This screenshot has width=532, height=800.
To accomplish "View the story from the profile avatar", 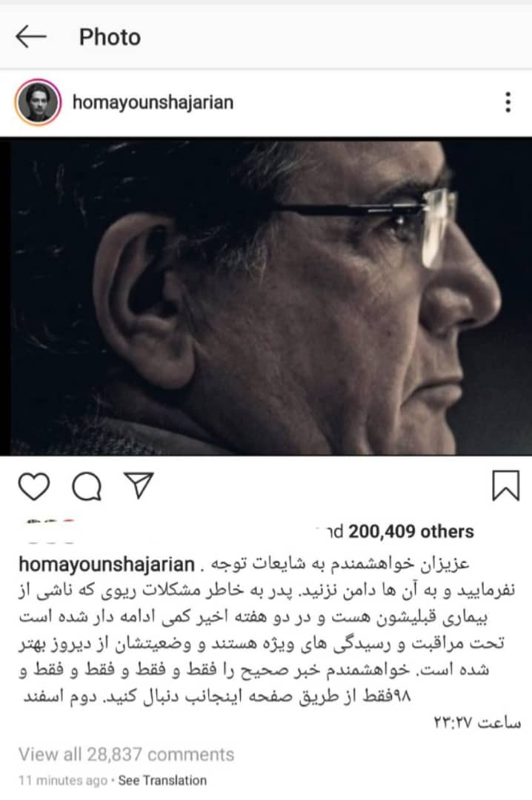I will tap(39, 102).
